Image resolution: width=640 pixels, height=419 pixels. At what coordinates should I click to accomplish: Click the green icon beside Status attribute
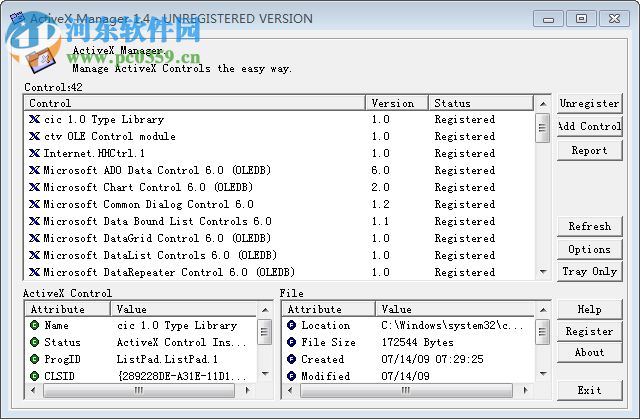point(35,342)
